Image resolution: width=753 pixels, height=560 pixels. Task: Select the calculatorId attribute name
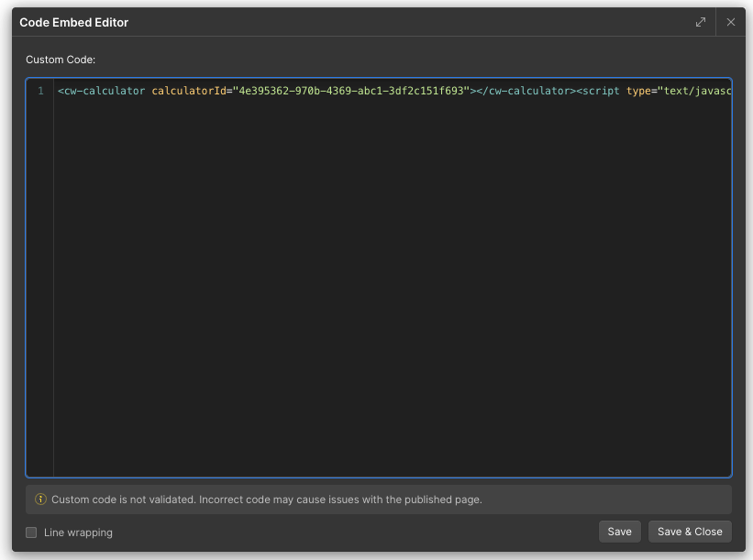(x=190, y=91)
